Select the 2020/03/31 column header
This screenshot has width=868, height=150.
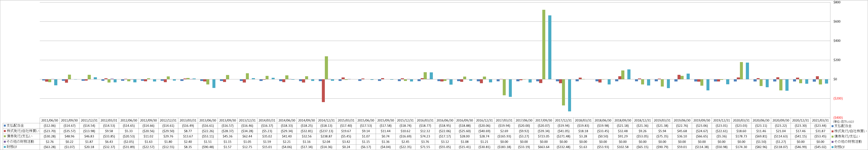coord(741,120)
